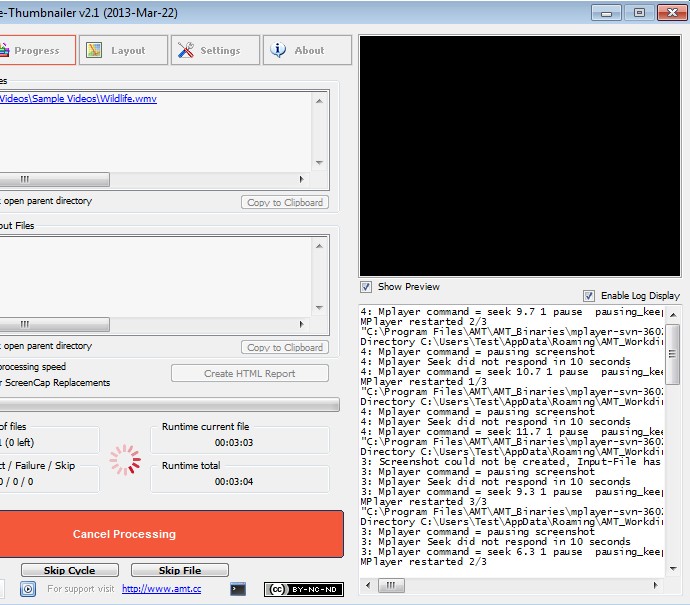Visit the http://www.amt.cc support link
This screenshot has width=690, height=605.
point(161,589)
